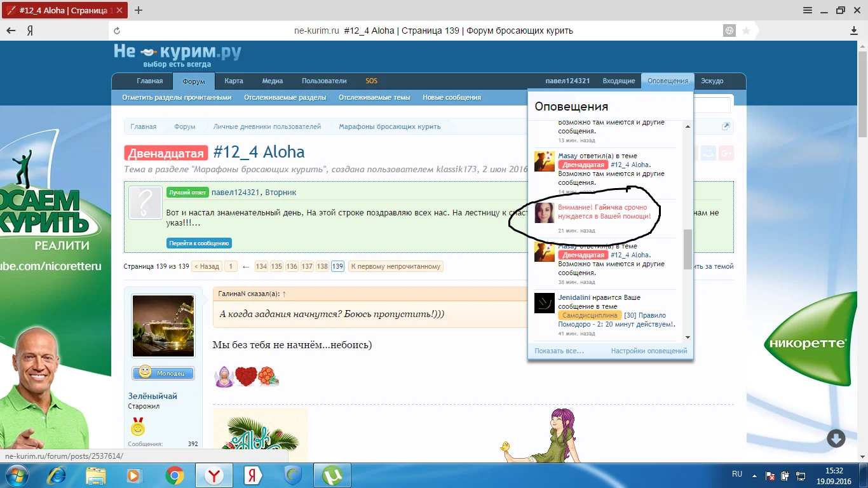Open the globe icon in the address bar
The width and height of the screenshot is (868, 488).
click(x=729, y=30)
